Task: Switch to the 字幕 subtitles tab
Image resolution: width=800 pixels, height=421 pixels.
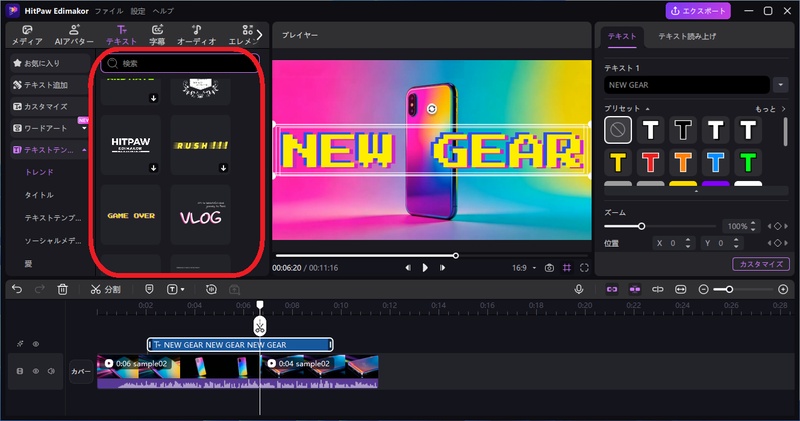Action: pos(157,35)
